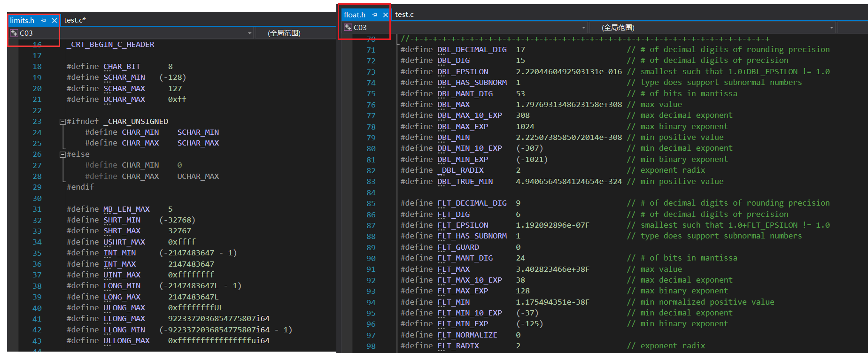Open C03 project dropdown in left editor

coord(250,33)
